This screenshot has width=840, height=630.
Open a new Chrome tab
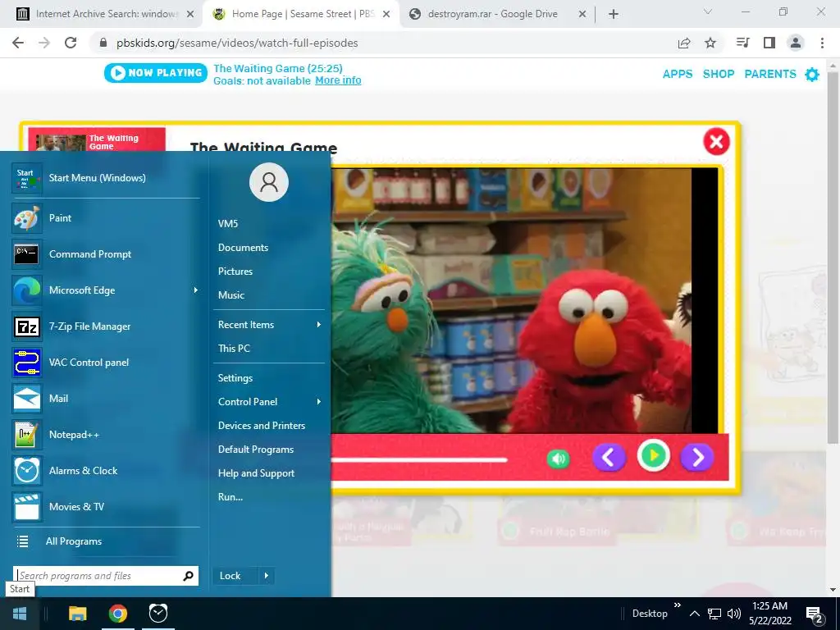[x=614, y=15]
